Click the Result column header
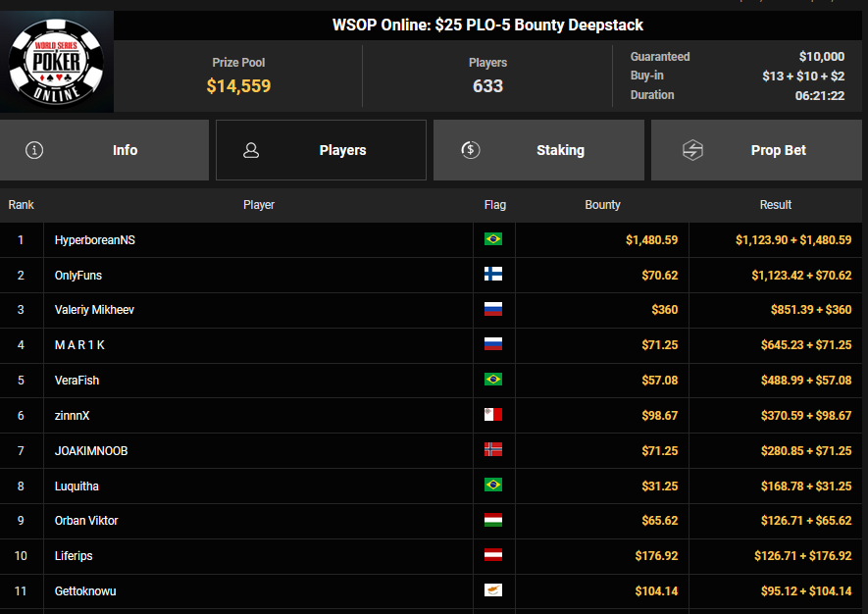This screenshot has width=868, height=614. [x=775, y=205]
